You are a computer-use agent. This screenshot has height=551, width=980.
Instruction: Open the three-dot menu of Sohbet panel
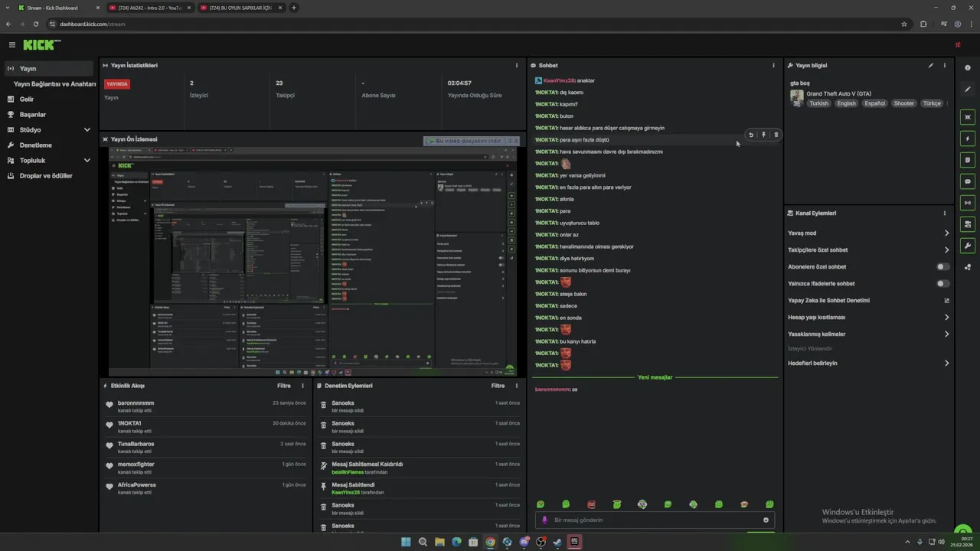pos(773,66)
